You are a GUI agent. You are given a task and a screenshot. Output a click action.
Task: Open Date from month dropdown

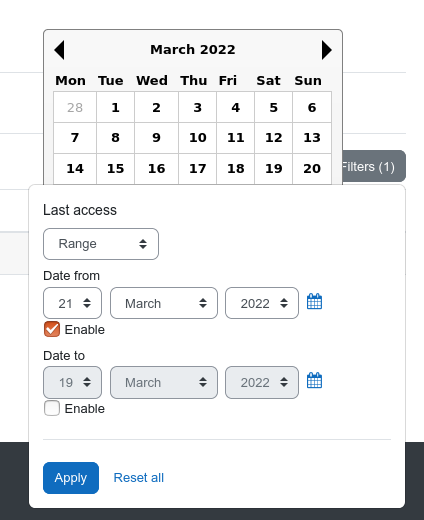[164, 303]
